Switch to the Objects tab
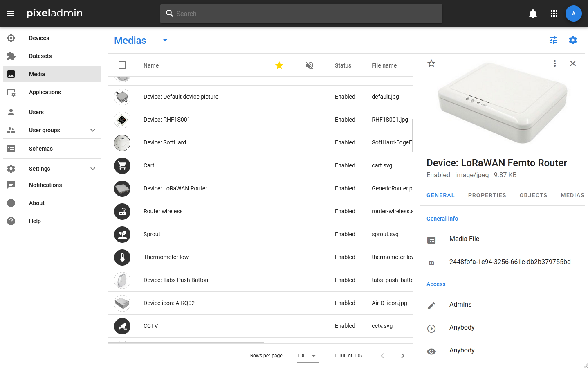The width and height of the screenshot is (588, 368). pos(533,195)
